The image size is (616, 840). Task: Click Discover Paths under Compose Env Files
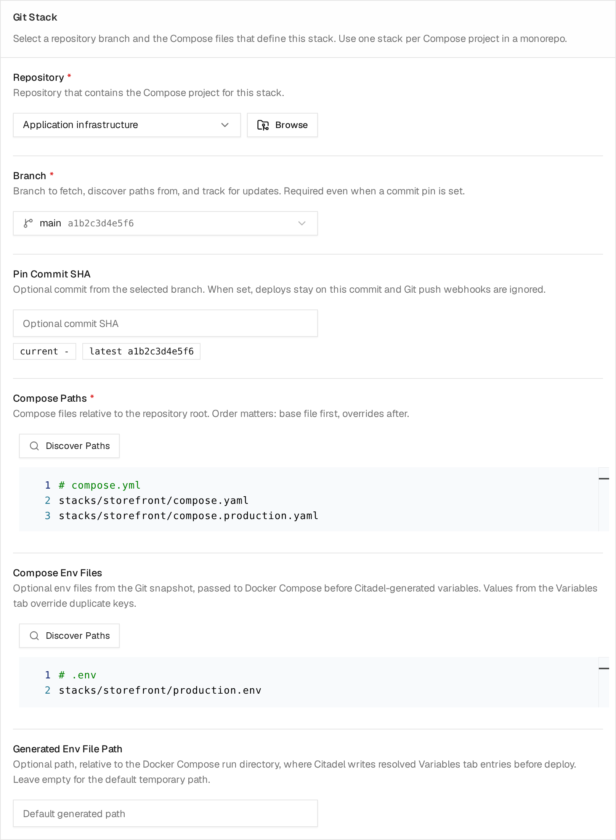[69, 636]
